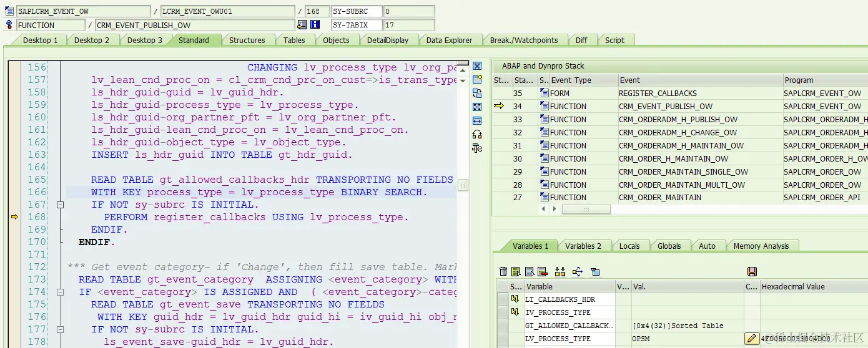This screenshot has width=868, height=348.
Task: Select the Variables 1 tab
Action: pos(530,246)
